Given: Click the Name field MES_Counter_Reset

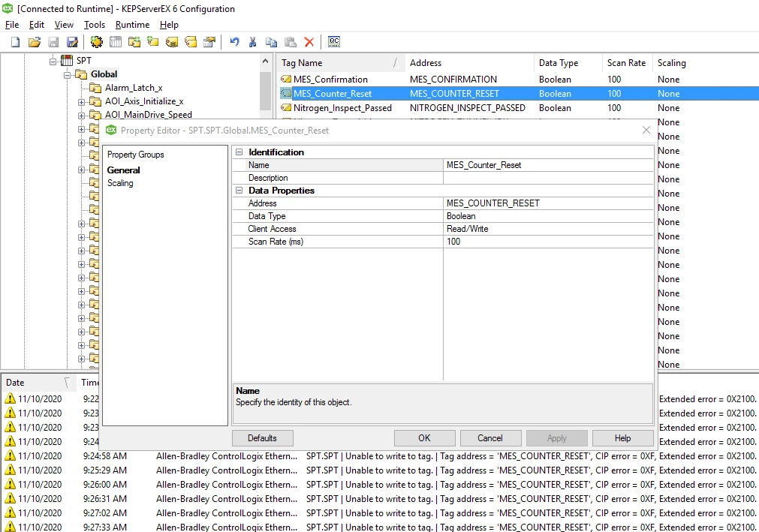Looking at the screenshot, I should [x=549, y=165].
